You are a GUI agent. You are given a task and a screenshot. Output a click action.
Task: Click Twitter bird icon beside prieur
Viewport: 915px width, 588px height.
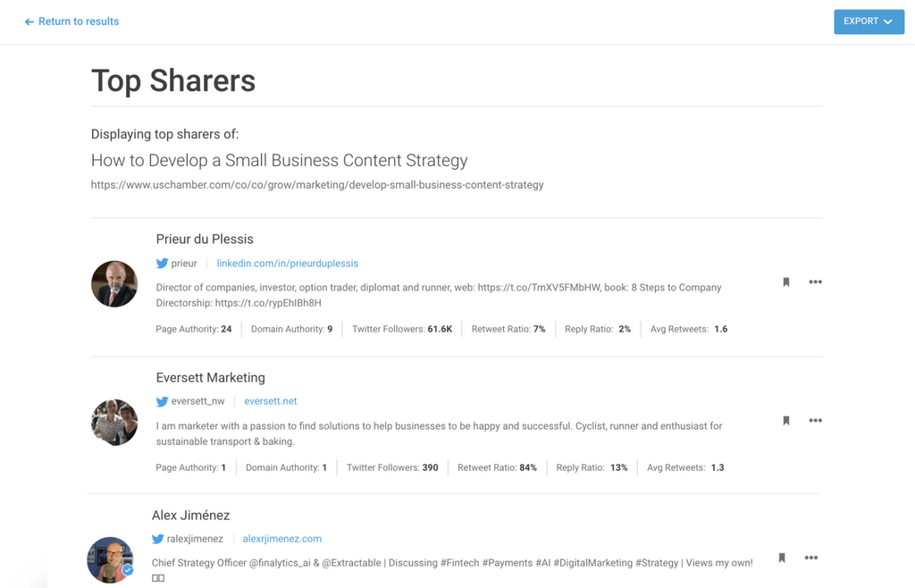click(162, 264)
